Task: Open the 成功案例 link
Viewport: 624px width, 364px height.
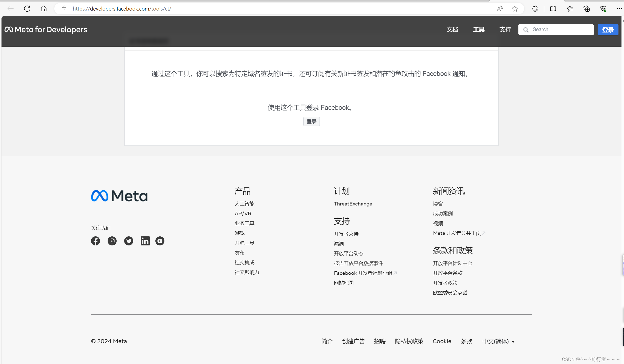Action: [x=443, y=214]
